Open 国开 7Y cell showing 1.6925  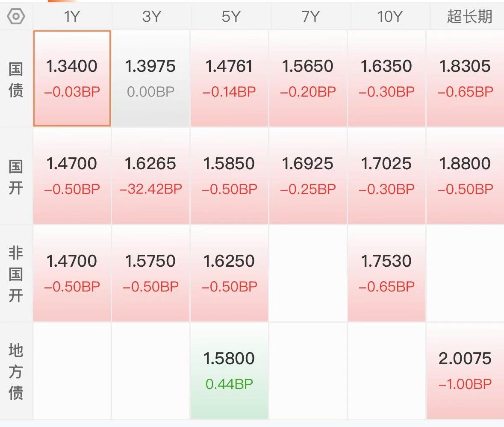[x=308, y=176]
